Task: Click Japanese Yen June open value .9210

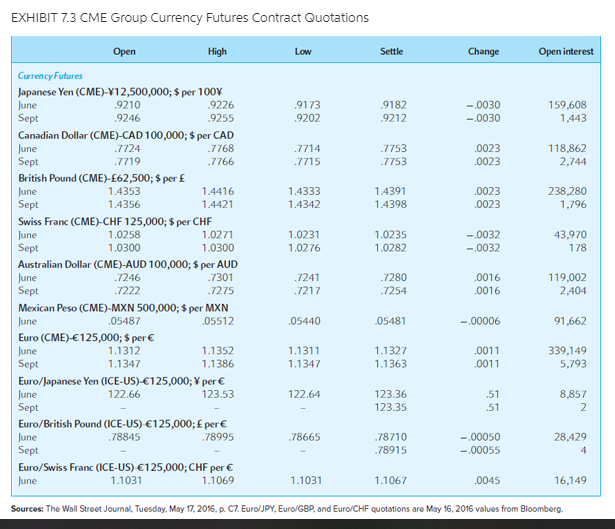Action: pyautogui.click(x=127, y=105)
